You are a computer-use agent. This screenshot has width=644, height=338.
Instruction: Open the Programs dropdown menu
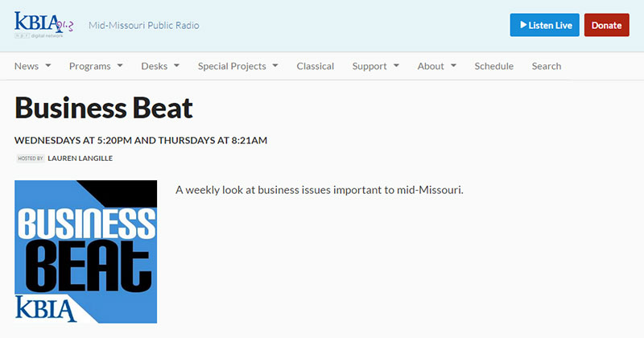pos(96,66)
